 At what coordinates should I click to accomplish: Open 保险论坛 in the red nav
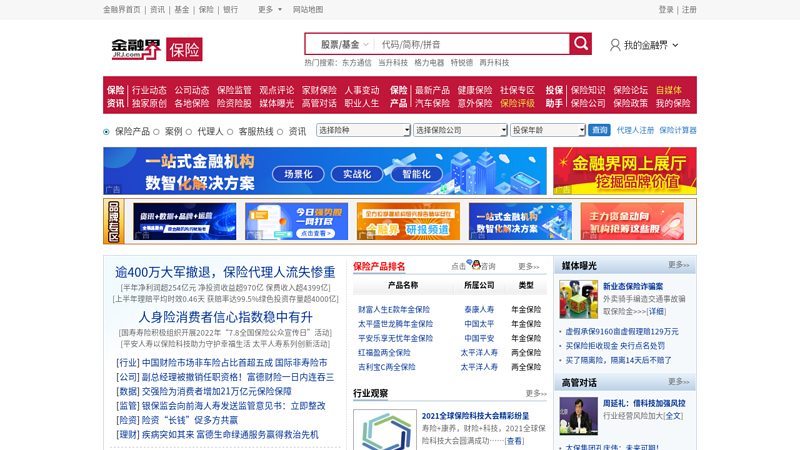[631, 90]
